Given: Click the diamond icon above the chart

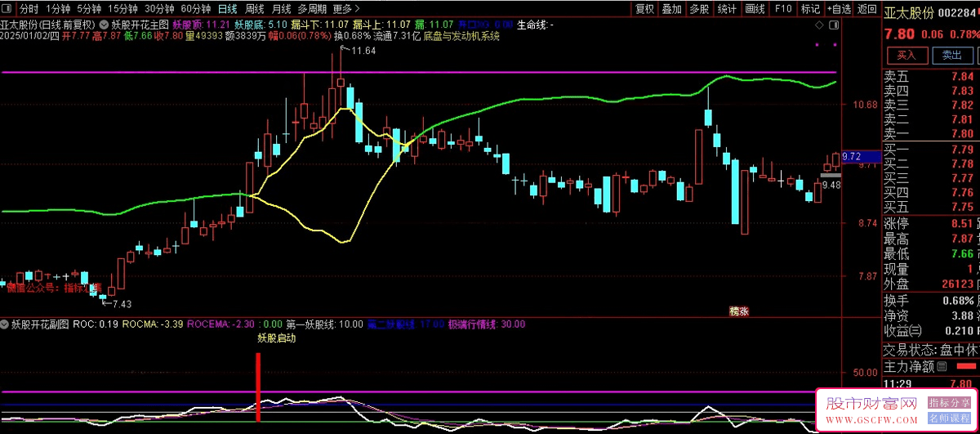Looking at the screenshot, I should point(819,25).
